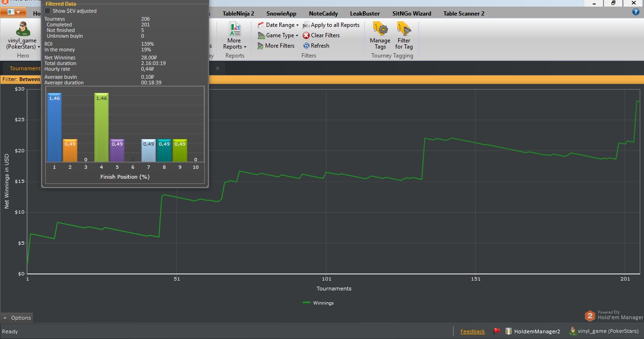This screenshot has width=644, height=339.
Task: Click the Filter for Tag icon
Action: [x=404, y=29]
